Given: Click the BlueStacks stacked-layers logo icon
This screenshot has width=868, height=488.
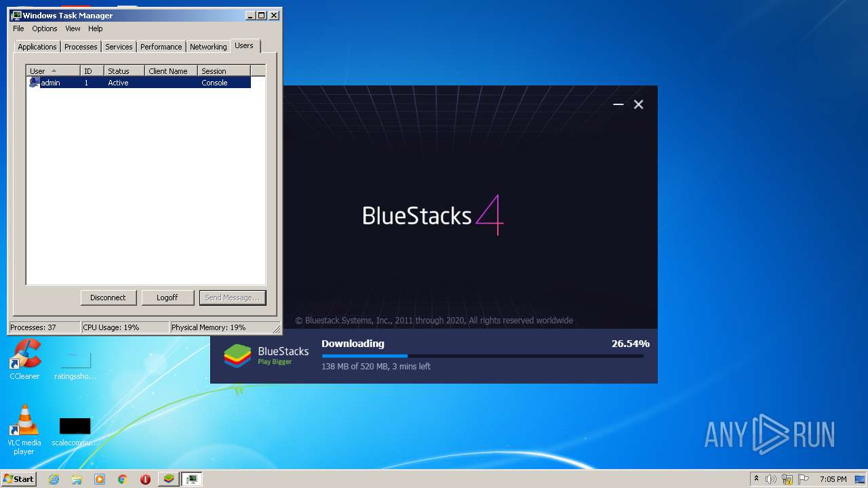Looking at the screenshot, I should tap(237, 356).
